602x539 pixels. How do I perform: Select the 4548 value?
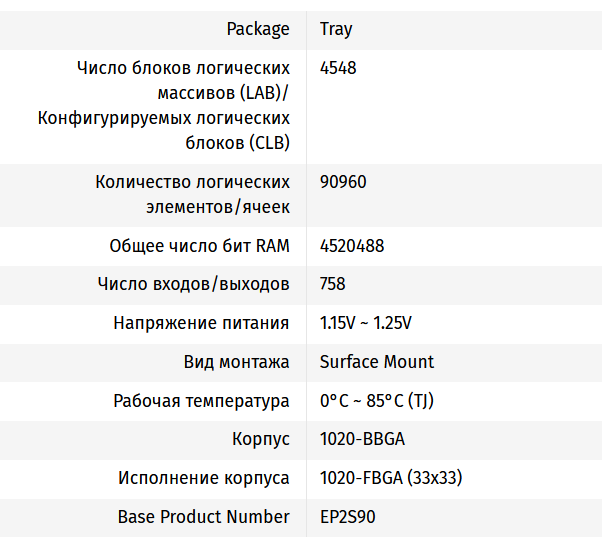click(338, 68)
